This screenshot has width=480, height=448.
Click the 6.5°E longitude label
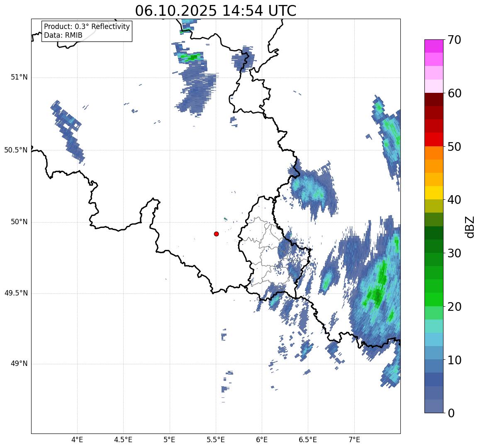click(308, 440)
